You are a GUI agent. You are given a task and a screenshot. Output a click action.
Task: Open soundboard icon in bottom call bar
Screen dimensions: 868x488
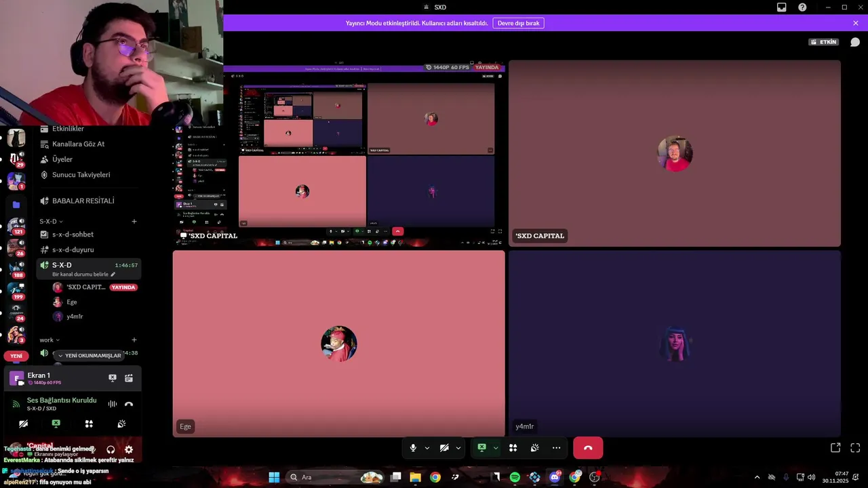[x=535, y=448]
